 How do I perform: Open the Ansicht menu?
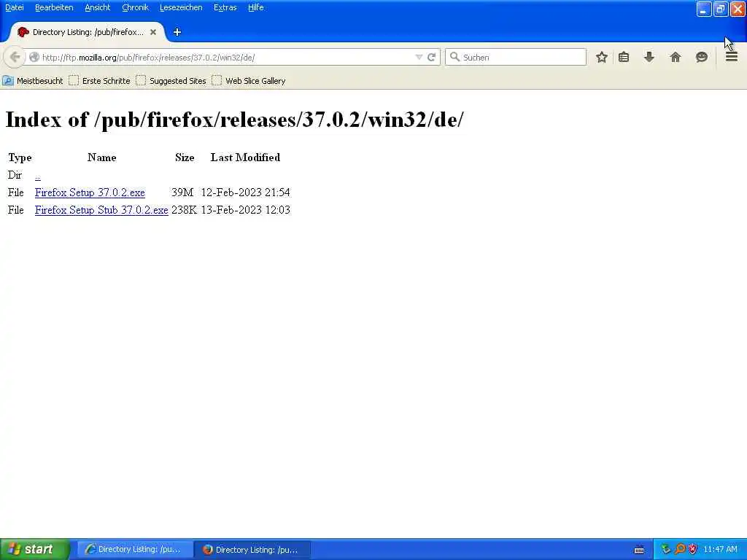point(98,7)
